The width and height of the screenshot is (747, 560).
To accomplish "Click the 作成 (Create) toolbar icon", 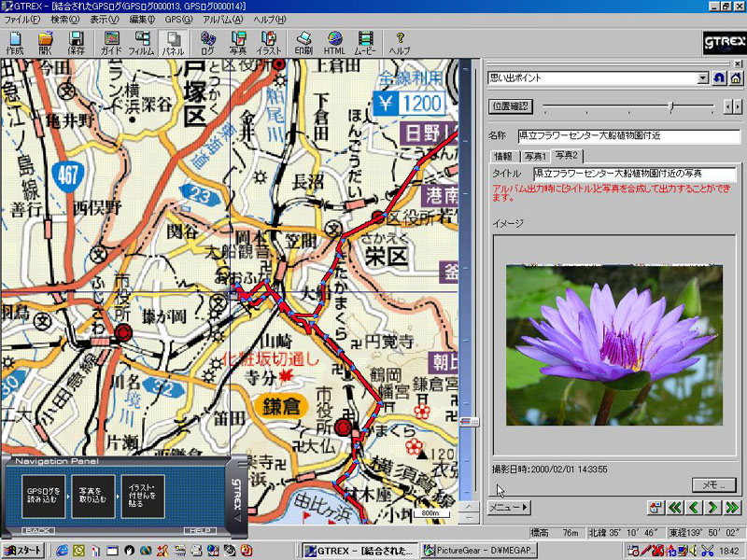I will (x=15, y=43).
